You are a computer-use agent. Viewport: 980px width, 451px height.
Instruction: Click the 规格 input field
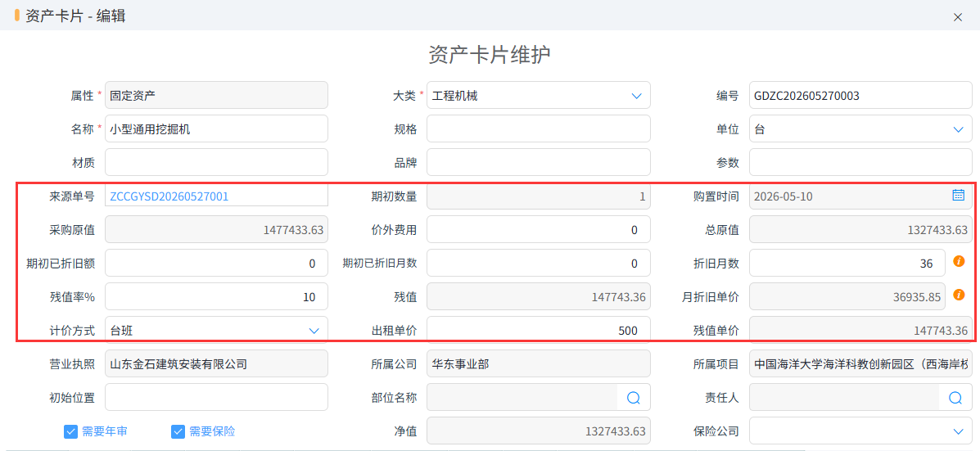[x=539, y=129]
